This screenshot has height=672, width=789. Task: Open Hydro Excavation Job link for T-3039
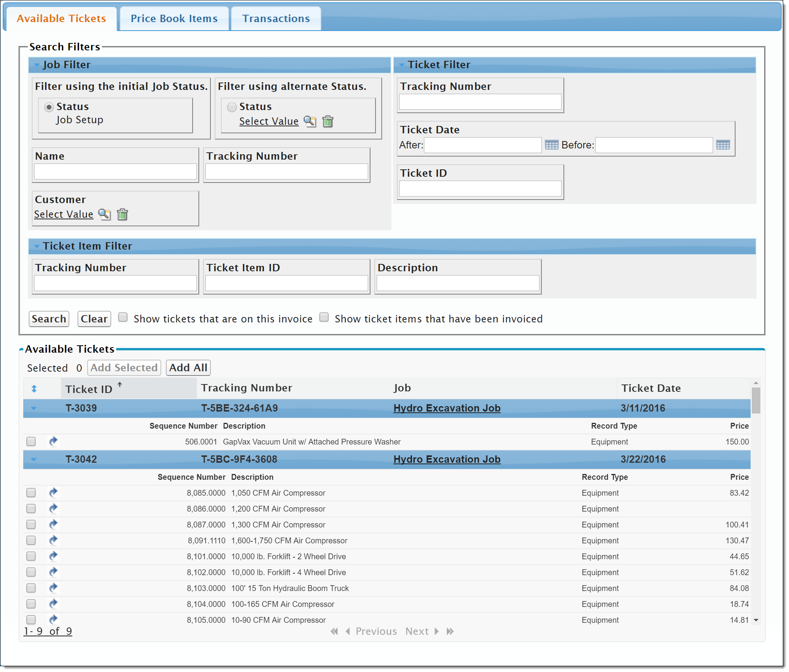447,408
